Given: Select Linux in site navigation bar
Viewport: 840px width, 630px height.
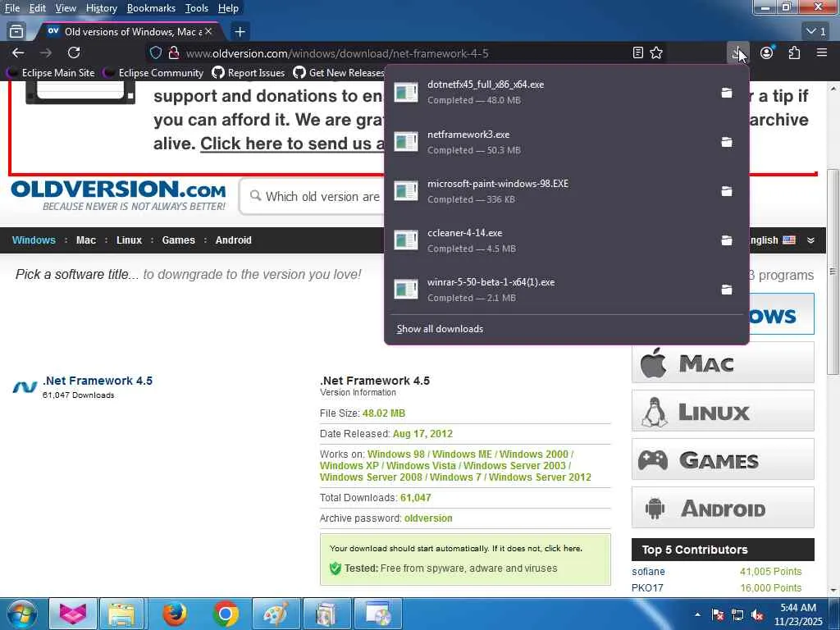Looking at the screenshot, I should click(x=129, y=240).
